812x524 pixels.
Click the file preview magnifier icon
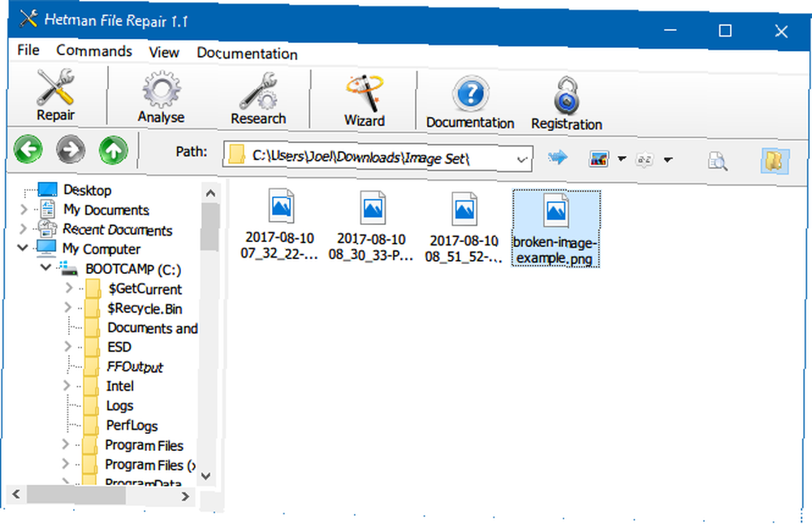[718, 161]
